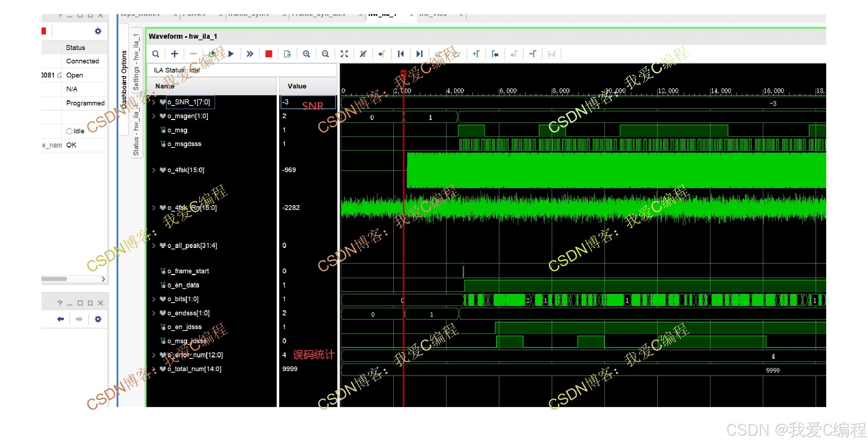Image resolution: width=868 pixels, height=444 pixels.
Task: Zoom in on the waveform
Action: (x=306, y=54)
